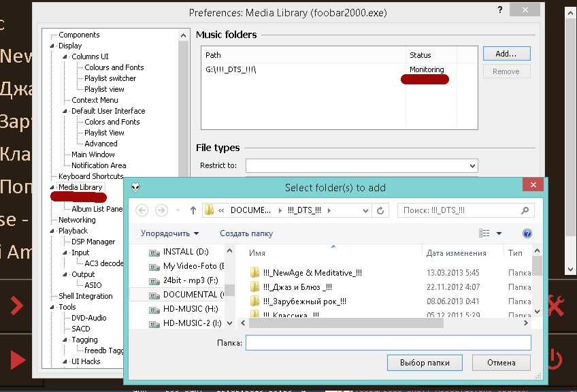Viewport: 577px width, 392px height.
Task: Click the foobar2000 alien icon in dialog title
Action: [x=136, y=187]
